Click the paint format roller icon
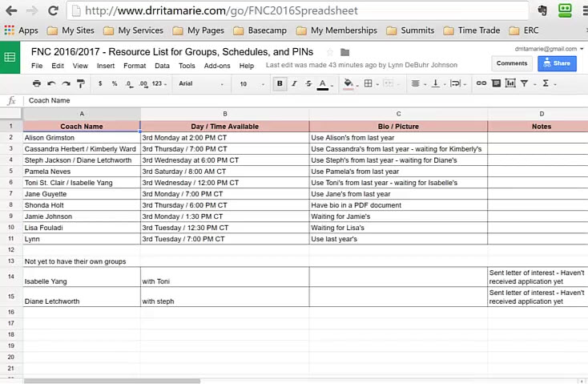Viewport: 588px width, 384px height. click(x=80, y=83)
